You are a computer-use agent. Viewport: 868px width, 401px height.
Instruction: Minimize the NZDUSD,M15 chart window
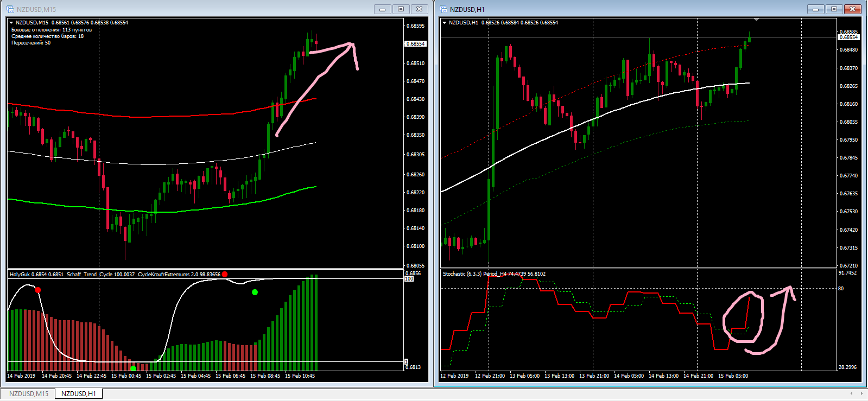(x=382, y=9)
